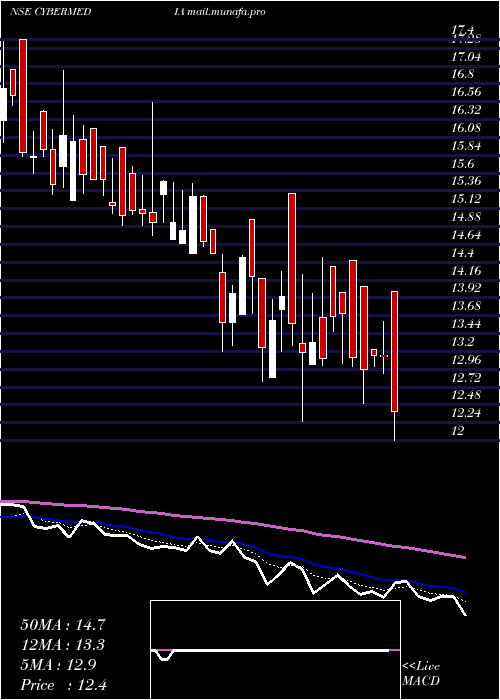Click the 17.04 price axis label
The height and width of the screenshot is (700, 500).
(x=467, y=57)
